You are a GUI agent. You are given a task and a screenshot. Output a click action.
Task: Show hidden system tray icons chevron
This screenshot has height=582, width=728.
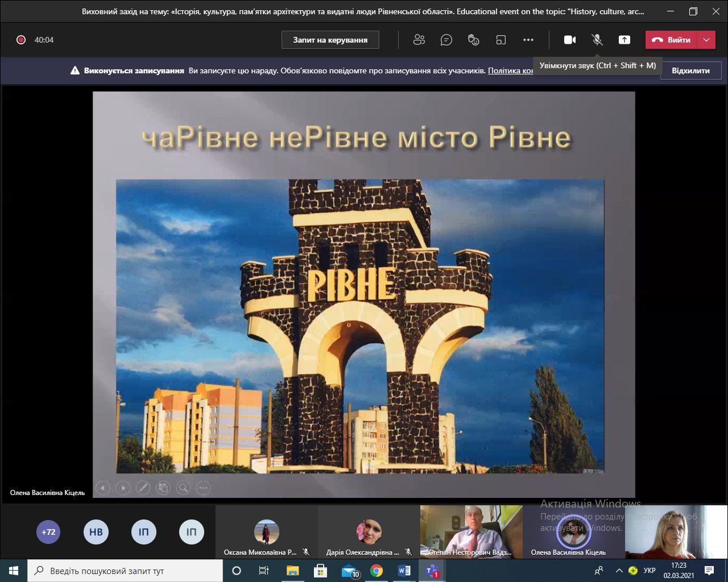click(x=619, y=571)
